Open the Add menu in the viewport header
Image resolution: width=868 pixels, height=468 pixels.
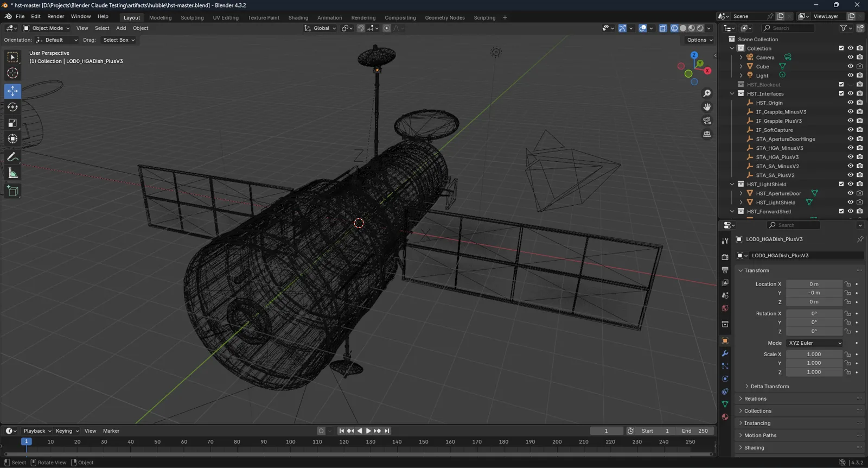(121, 28)
